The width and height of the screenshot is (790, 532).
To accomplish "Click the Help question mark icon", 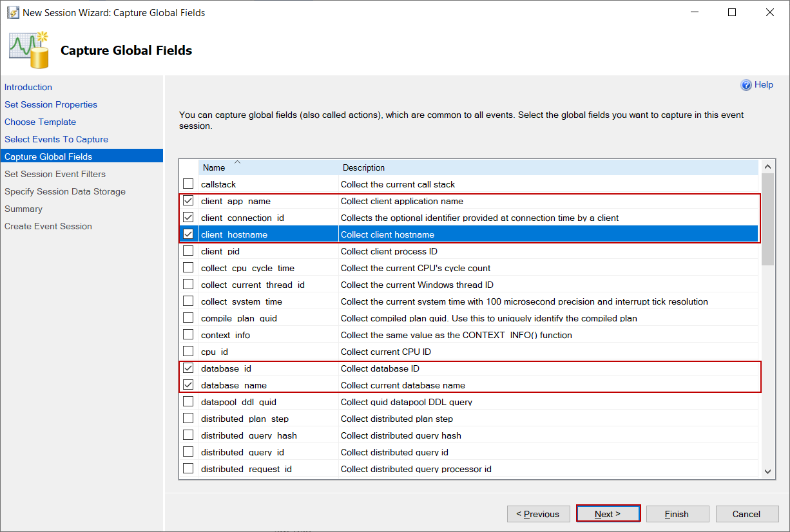I will [746, 85].
